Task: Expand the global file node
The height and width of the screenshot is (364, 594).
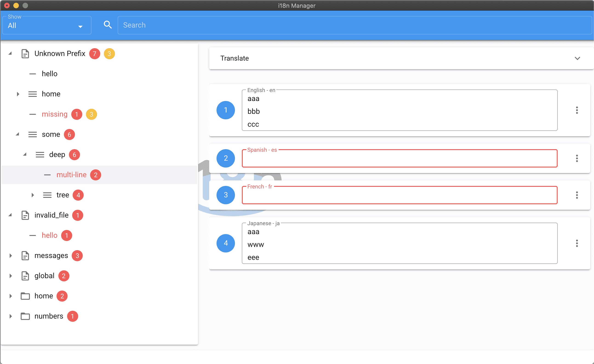Action: pos(11,276)
